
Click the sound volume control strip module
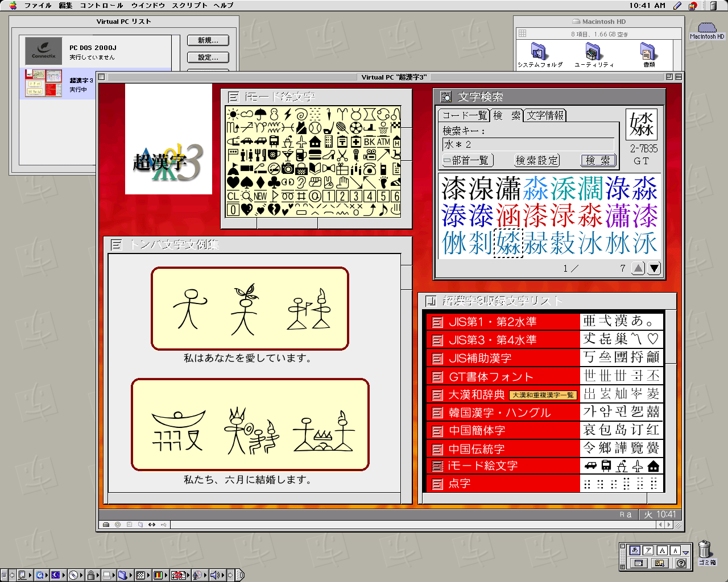(215, 575)
